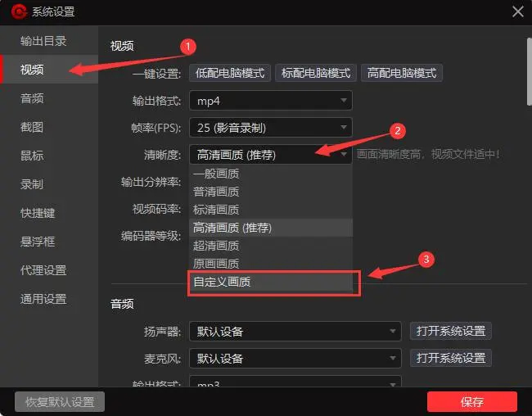532x416 pixels.
Task: Expand the 帧率(FPS) dropdown
Action: (271, 128)
